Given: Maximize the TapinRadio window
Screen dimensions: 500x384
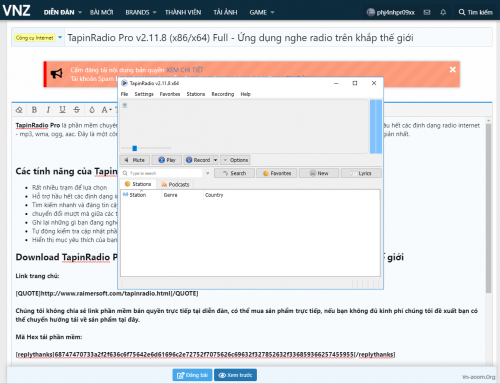Looking at the screenshot, I should pos(355,83).
